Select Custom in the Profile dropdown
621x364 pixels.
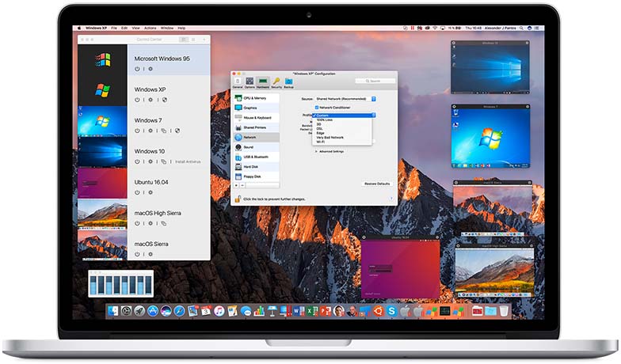[344, 116]
